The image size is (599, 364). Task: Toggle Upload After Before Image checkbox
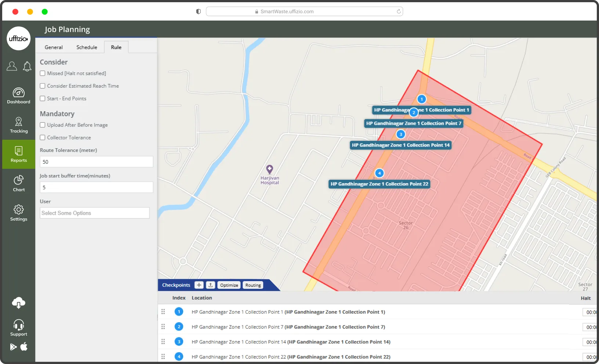pos(43,125)
